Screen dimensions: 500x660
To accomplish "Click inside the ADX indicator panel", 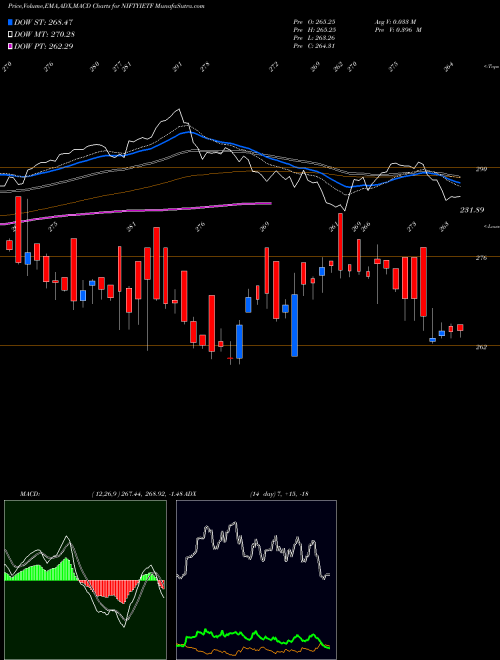I will [256, 580].
